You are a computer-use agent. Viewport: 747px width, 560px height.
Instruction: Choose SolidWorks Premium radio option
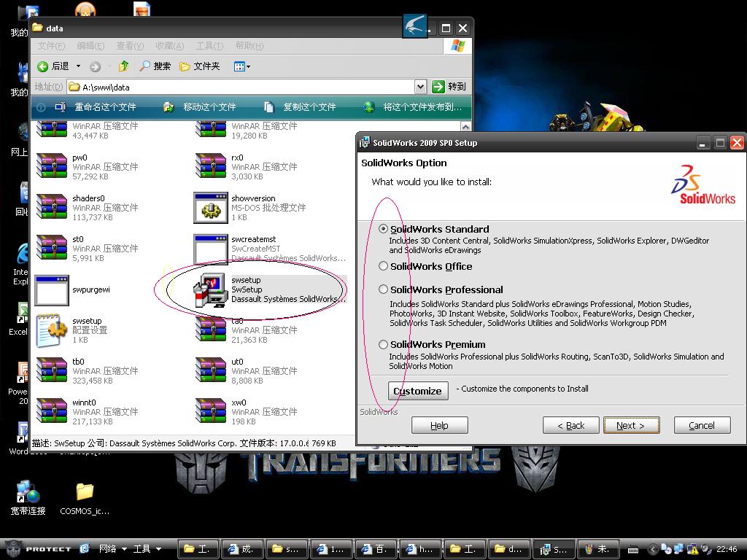pos(383,344)
